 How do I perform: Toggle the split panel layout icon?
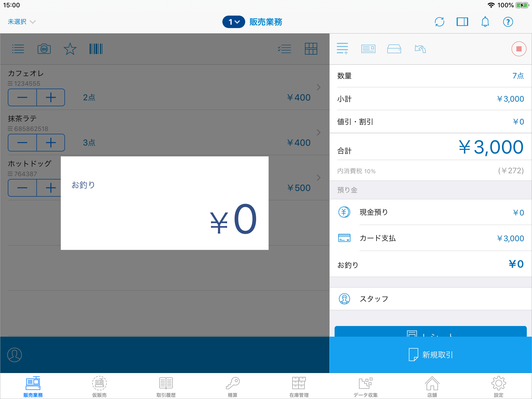click(x=462, y=22)
